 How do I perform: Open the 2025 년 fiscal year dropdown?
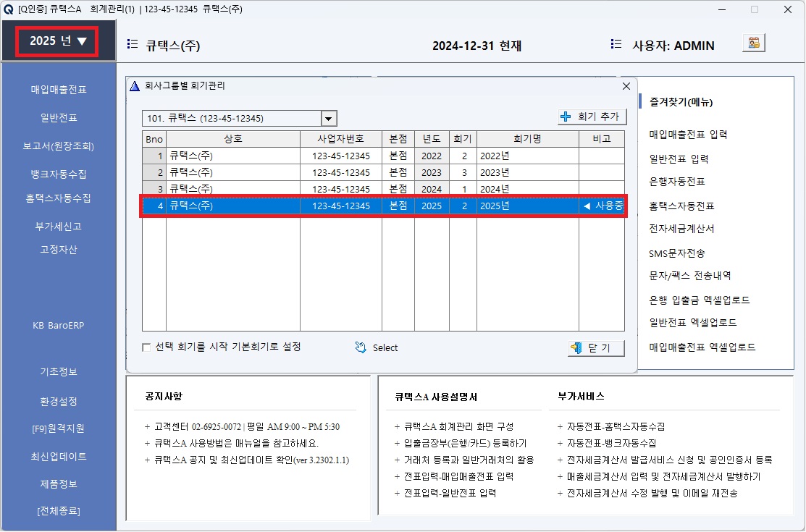(57, 41)
